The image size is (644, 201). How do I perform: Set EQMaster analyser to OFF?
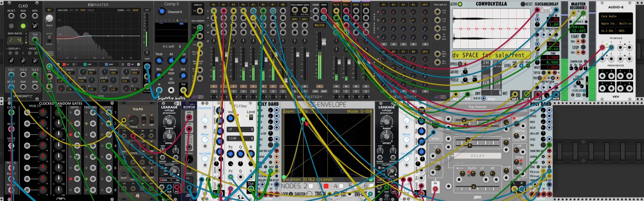[x=71, y=10]
